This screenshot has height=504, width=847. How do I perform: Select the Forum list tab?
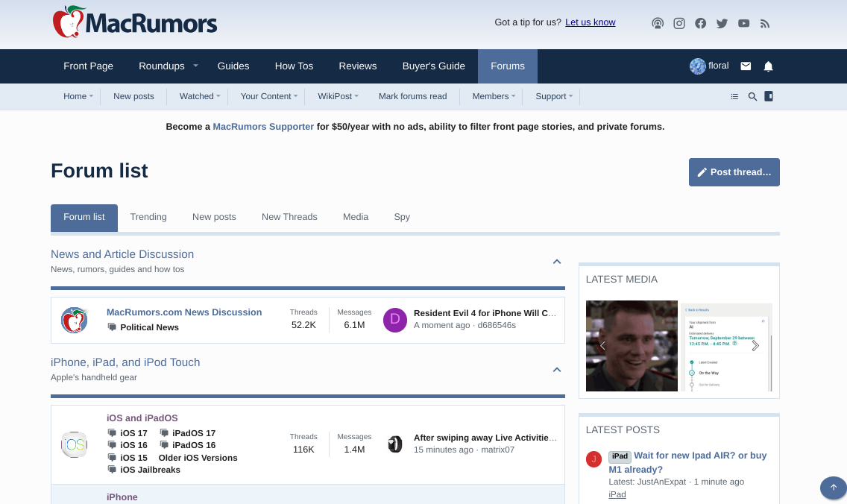[84, 217]
